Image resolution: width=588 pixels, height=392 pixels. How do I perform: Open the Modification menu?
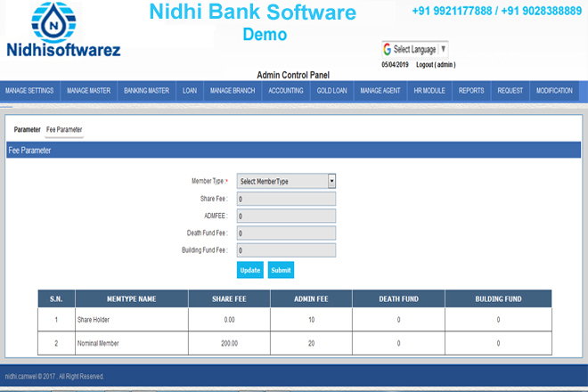pos(554,91)
